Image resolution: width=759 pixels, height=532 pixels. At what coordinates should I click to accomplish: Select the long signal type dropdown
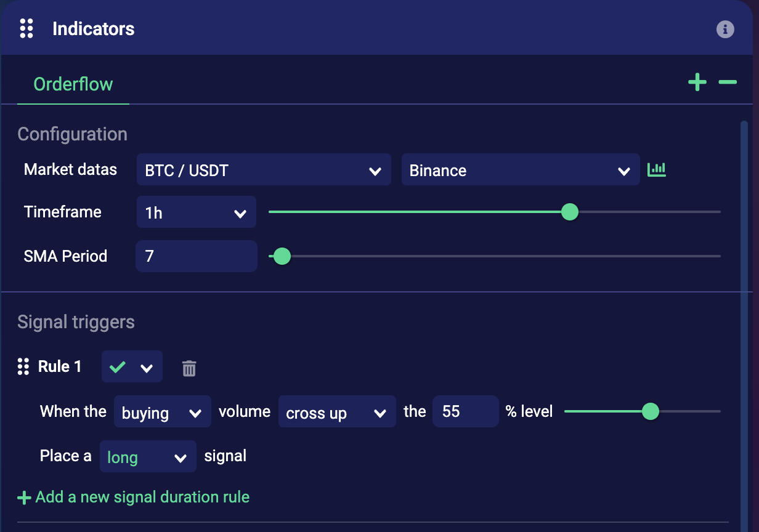[x=148, y=457]
